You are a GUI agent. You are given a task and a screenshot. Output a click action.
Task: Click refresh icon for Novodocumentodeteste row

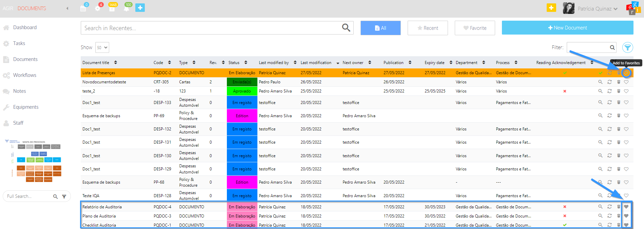[609, 82]
